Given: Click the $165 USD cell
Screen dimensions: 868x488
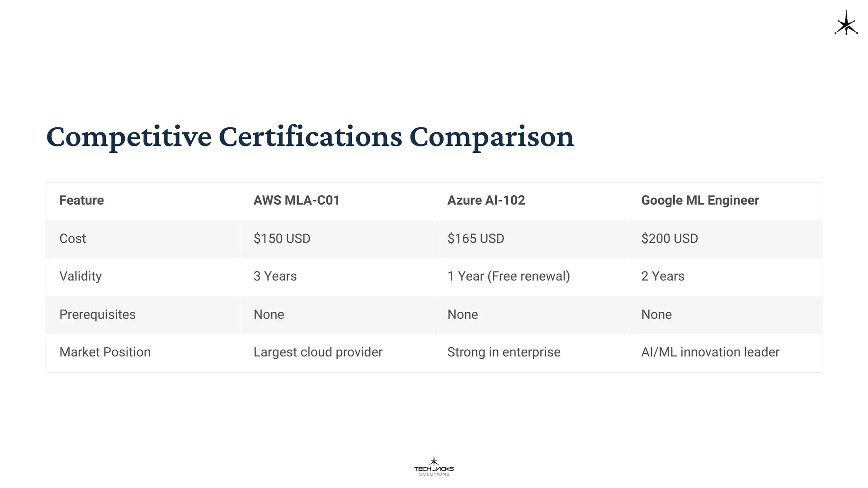Looking at the screenshot, I should pos(476,239).
